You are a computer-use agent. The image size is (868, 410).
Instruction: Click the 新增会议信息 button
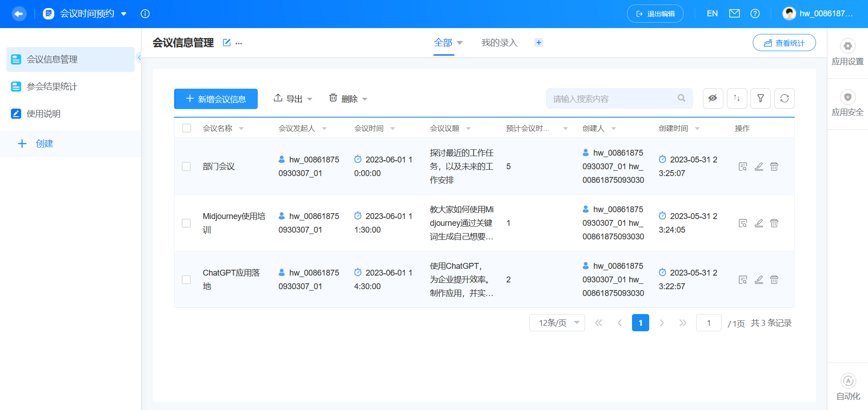pyautogui.click(x=216, y=99)
